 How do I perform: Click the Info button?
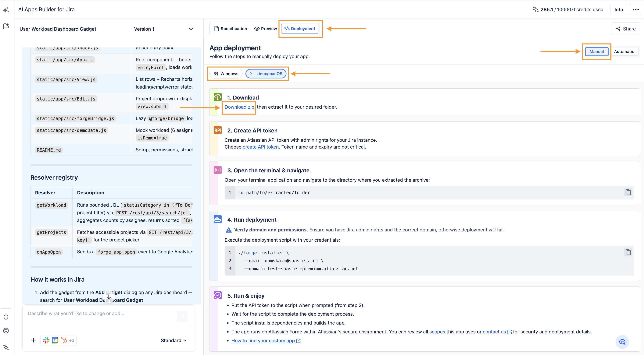click(x=618, y=9)
